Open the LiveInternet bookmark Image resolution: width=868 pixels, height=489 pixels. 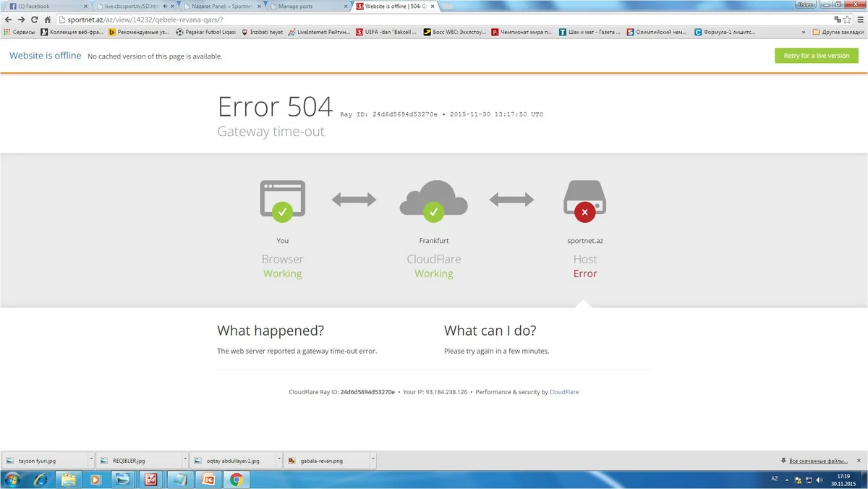tap(319, 32)
